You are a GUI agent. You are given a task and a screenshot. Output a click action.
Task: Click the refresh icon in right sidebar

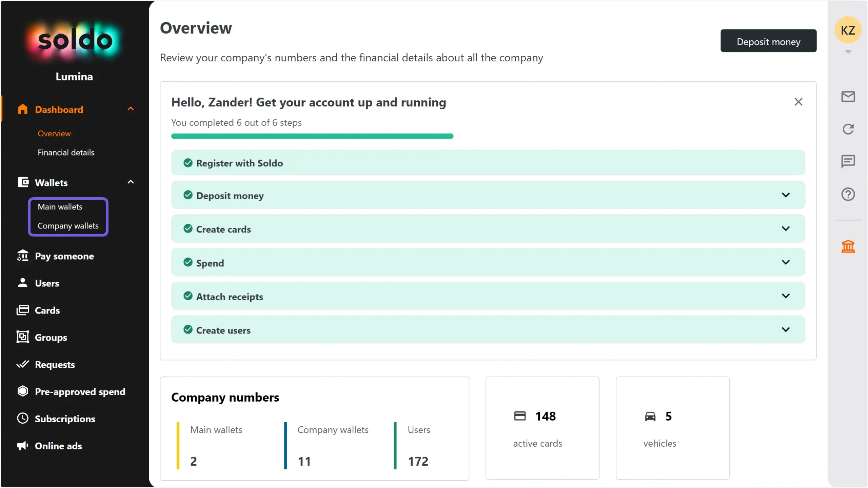848,129
